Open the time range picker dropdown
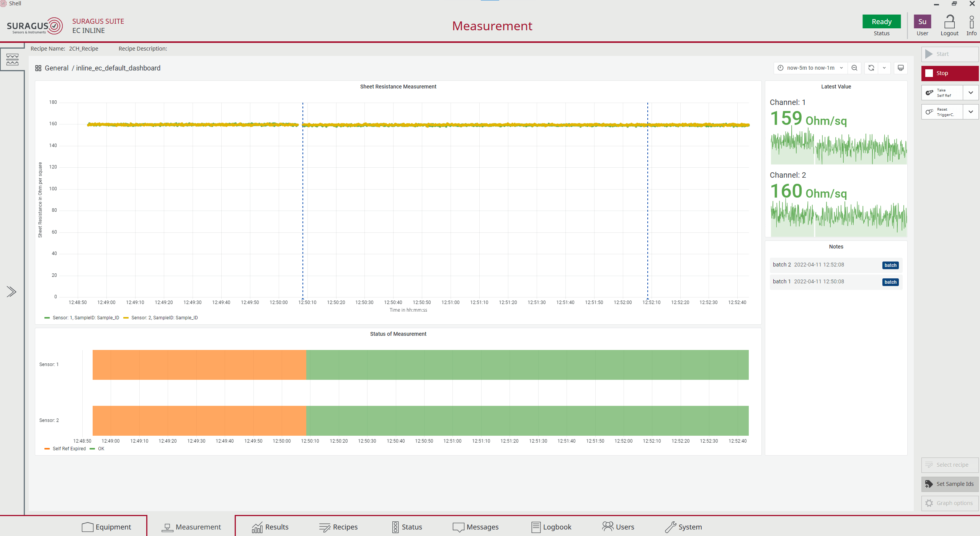980x536 pixels. (810, 68)
